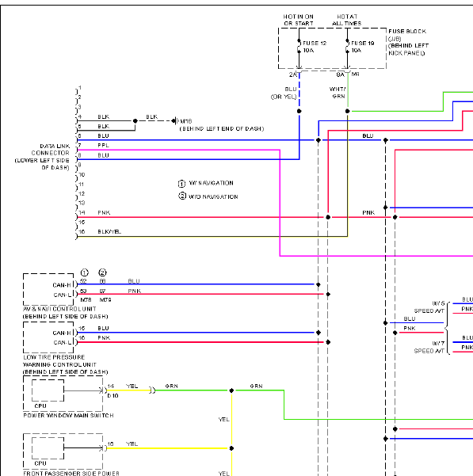Select '(BEHIND LEFT END OF DASH)' text

coord(222,129)
